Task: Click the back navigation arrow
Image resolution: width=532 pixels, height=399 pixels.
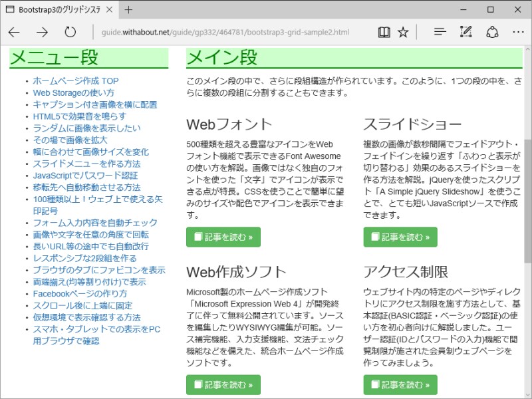Action: click(13, 31)
